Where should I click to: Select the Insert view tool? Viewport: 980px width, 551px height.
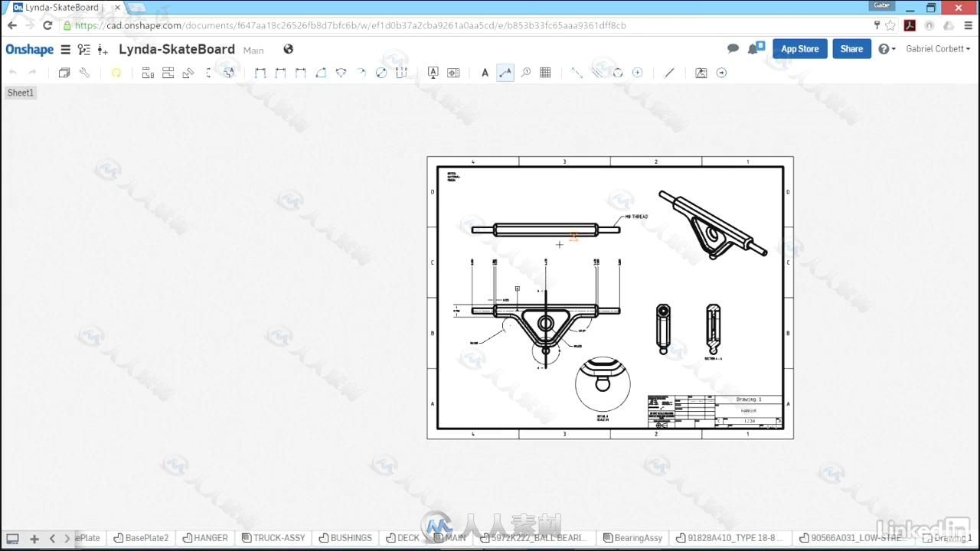[148, 73]
